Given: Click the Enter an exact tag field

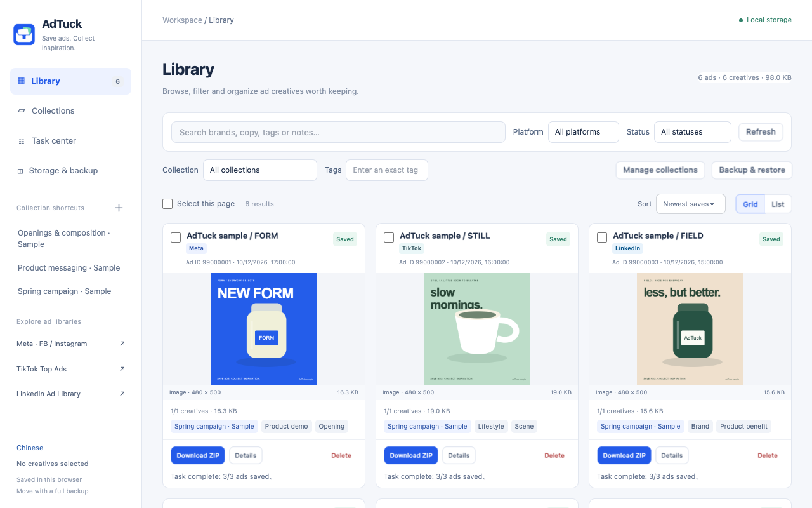Looking at the screenshot, I should click(387, 170).
